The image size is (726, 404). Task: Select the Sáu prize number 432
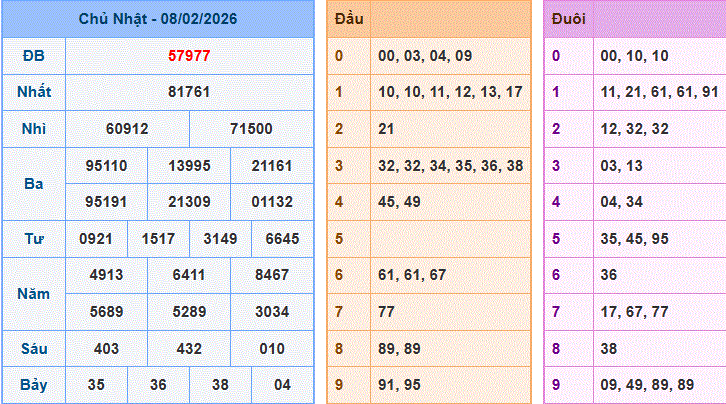click(189, 348)
